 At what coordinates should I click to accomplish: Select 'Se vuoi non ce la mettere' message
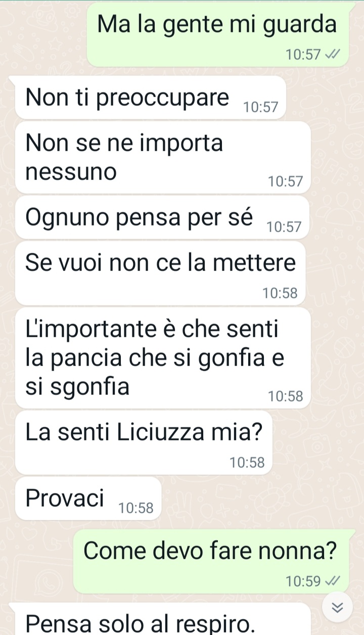(x=160, y=274)
